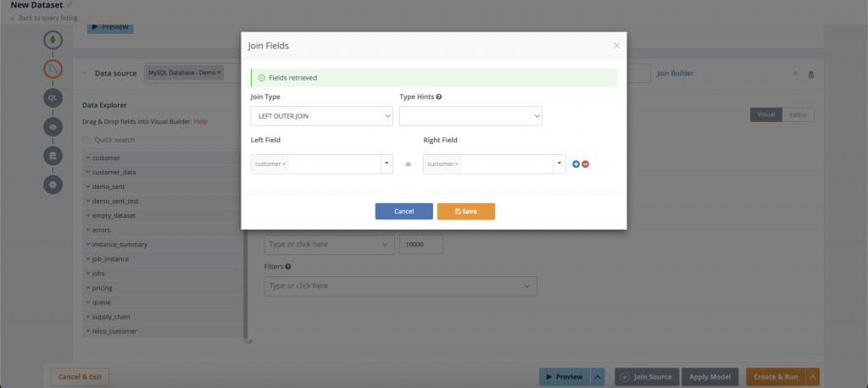This screenshot has height=388, width=868.
Task: Click the Create & Run button
Action: pyautogui.click(x=776, y=377)
